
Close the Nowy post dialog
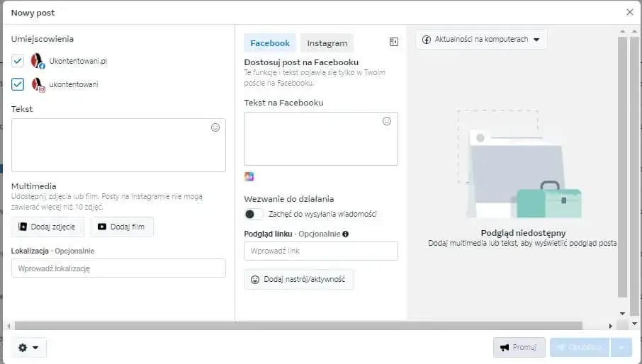630,12
